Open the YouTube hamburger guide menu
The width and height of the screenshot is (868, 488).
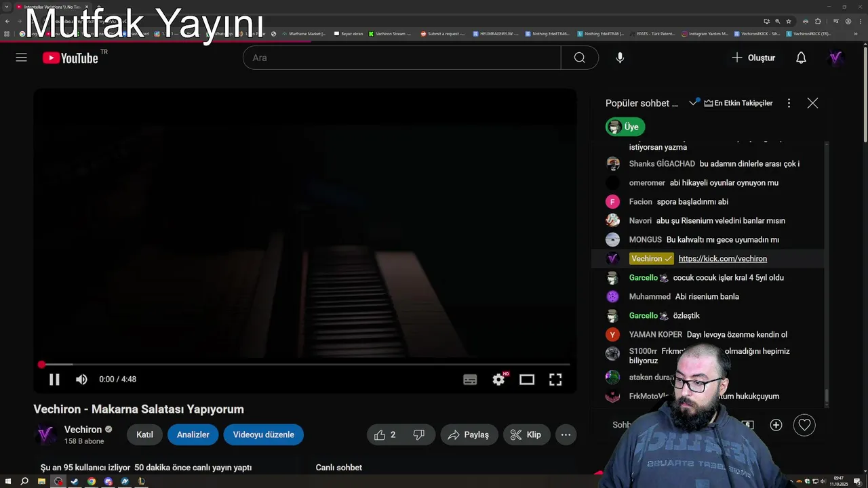22,58
